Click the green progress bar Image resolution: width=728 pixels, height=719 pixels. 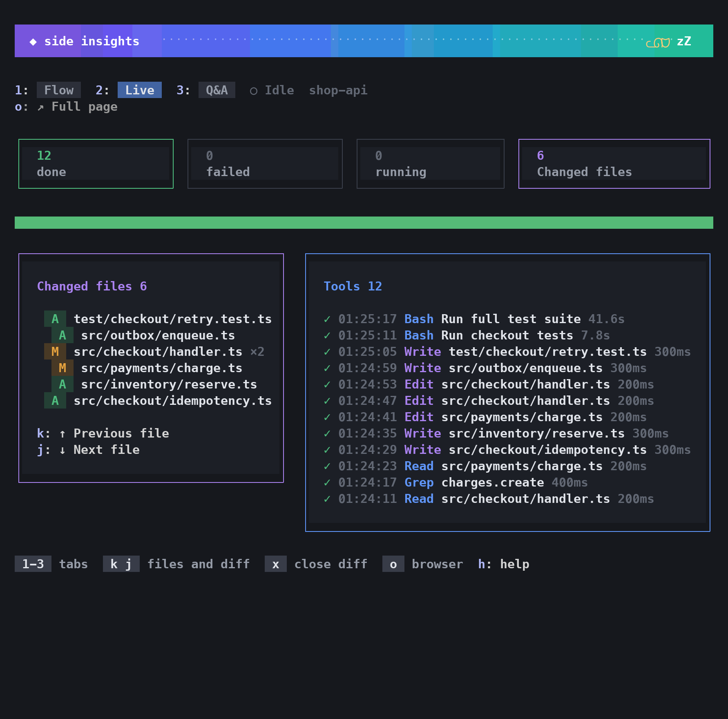364,223
